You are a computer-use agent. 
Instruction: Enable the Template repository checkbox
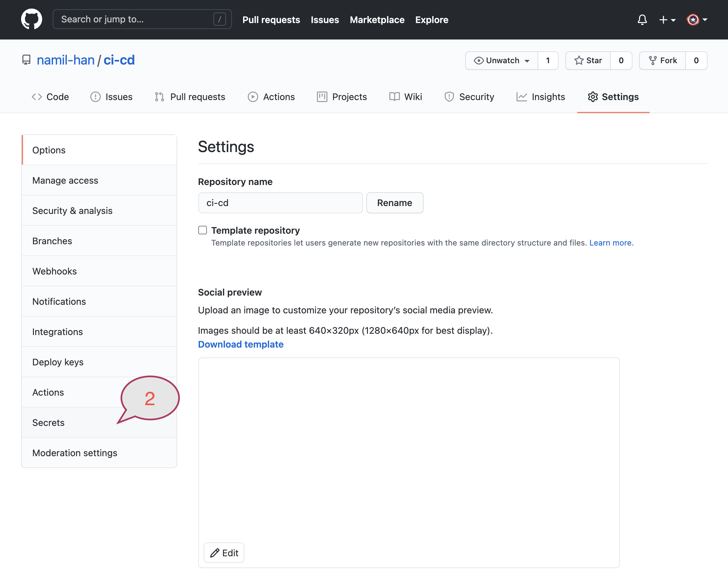pyautogui.click(x=202, y=230)
